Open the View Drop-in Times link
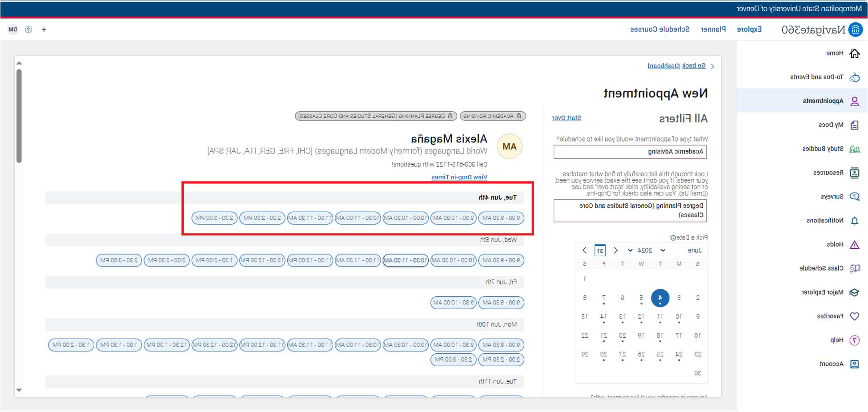 pos(459,177)
